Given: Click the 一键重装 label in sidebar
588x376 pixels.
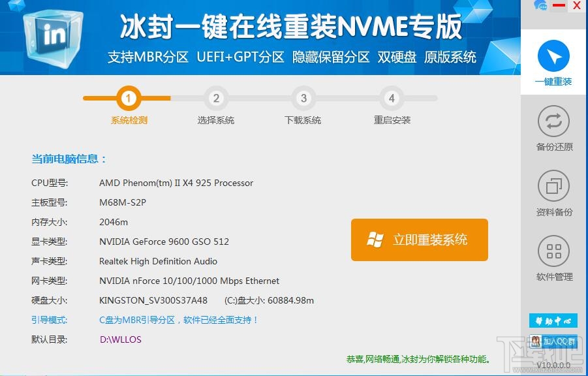Looking at the screenshot, I should pos(553,82).
